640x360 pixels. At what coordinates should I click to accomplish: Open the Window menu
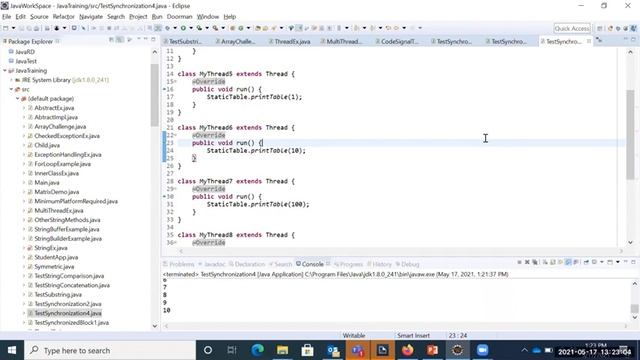(x=208, y=17)
